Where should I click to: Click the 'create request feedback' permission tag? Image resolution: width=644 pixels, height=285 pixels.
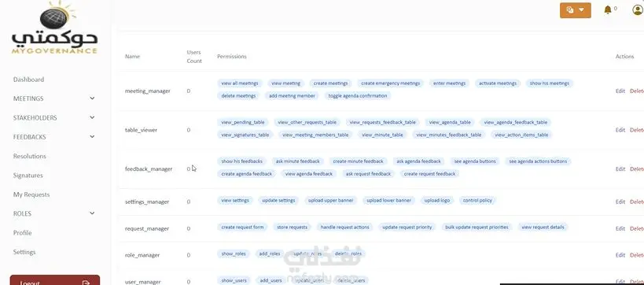[429, 174]
